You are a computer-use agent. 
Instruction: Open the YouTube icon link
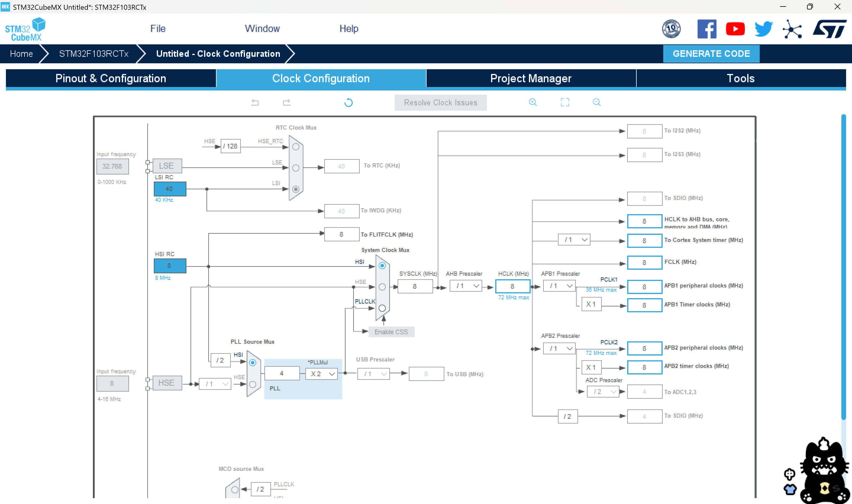pos(735,29)
